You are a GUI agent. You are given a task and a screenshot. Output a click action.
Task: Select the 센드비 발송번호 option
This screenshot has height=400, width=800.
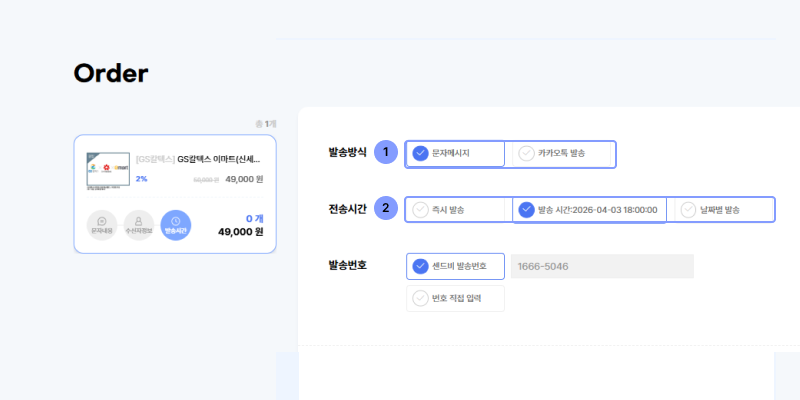456,266
